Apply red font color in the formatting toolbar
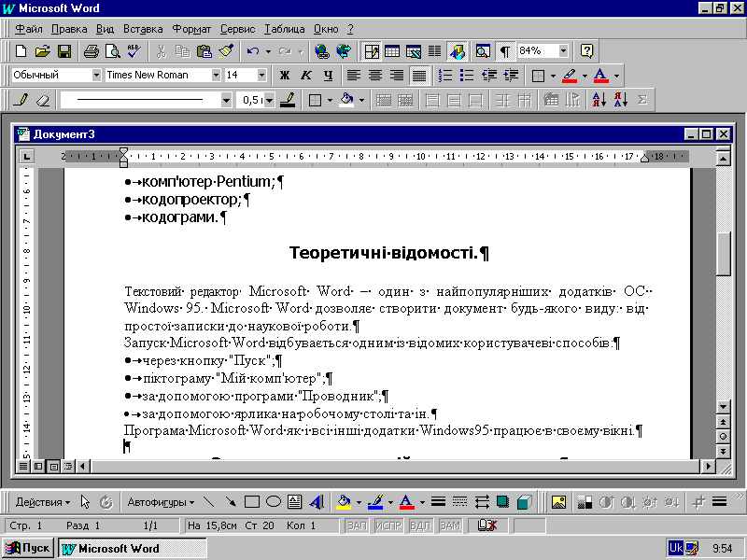The width and height of the screenshot is (747, 560). point(600,76)
